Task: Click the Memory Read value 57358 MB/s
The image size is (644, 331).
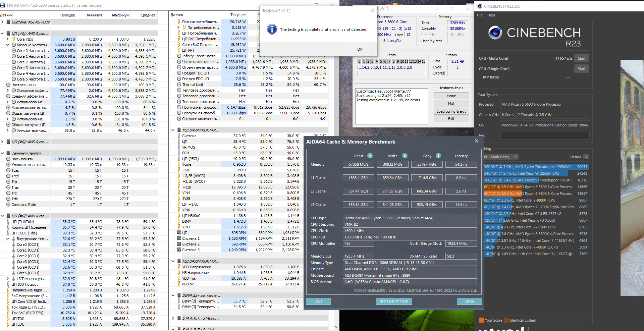Action: click(x=358, y=164)
